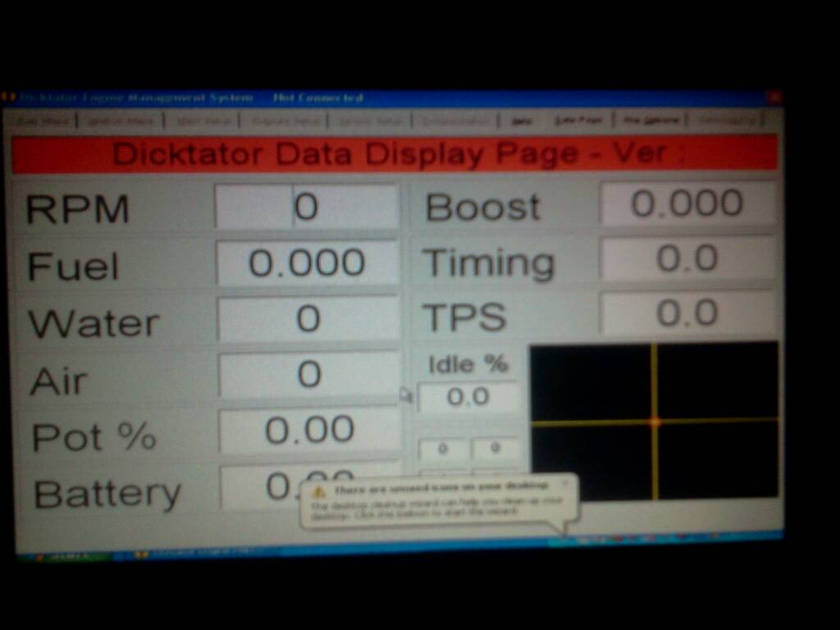This screenshot has width=840, height=630.
Task: Click the Dicktator app icon in title bar
Action: click(x=10, y=98)
